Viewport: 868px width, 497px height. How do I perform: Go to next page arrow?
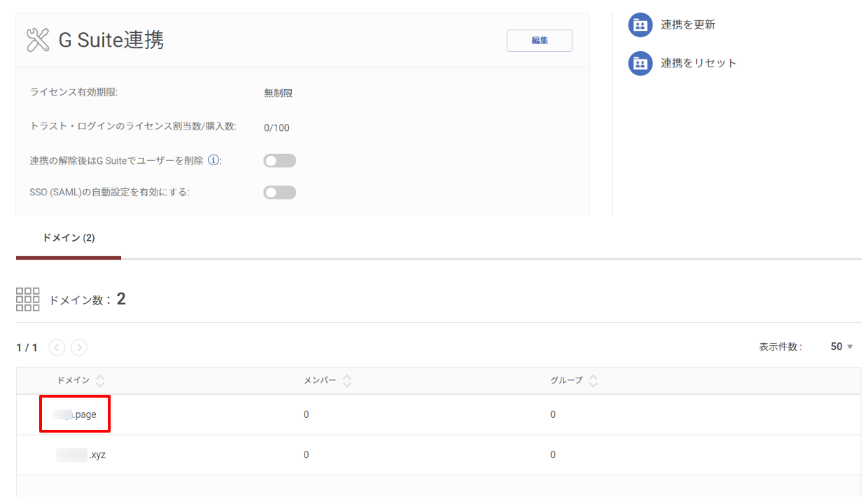click(x=79, y=348)
